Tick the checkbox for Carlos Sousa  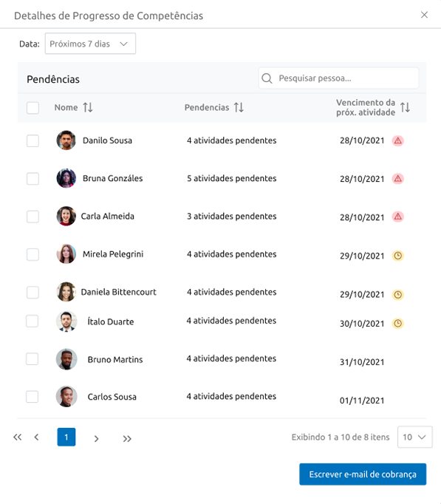pyautogui.click(x=32, y=397)
